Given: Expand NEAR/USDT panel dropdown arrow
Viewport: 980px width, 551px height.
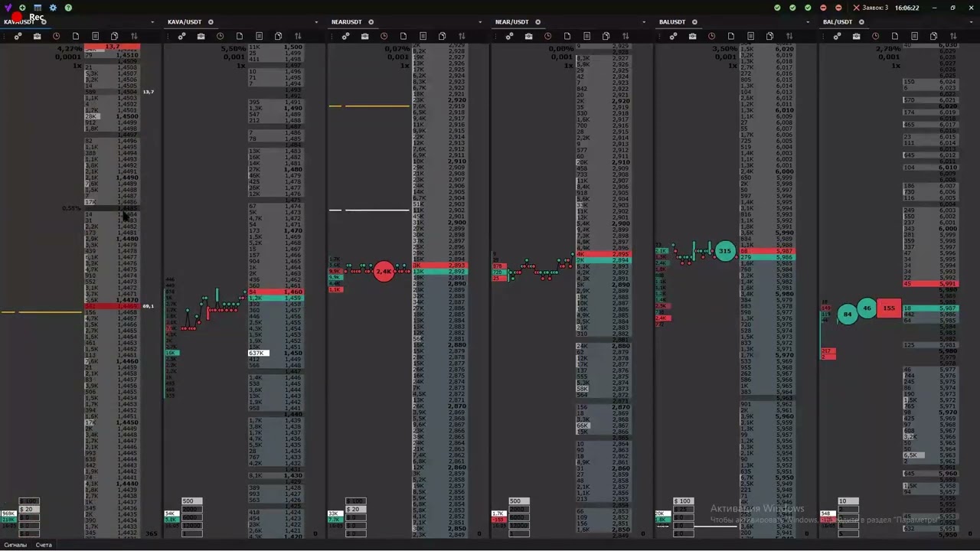Looking at the screenshot, I should pos(644,22).
